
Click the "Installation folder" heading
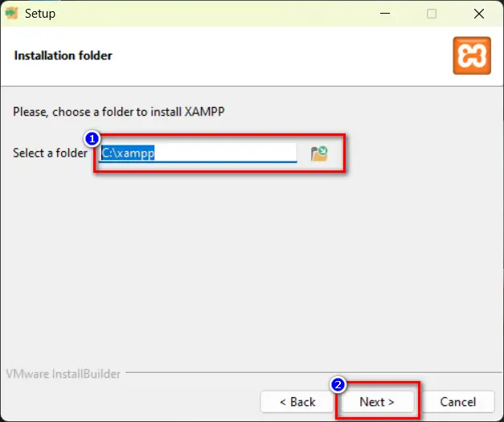point(64,55)
